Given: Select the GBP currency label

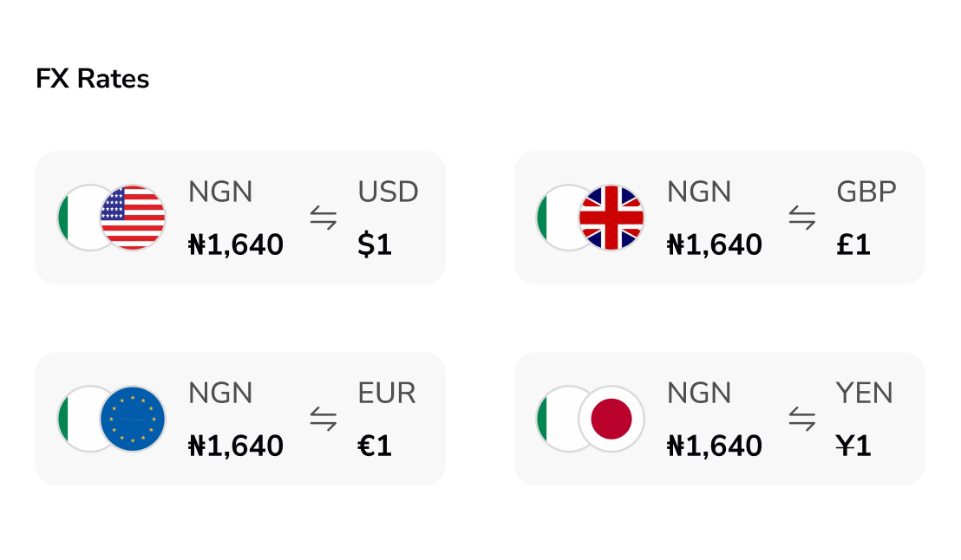Looking at the screenshot, I should point(866,192).
